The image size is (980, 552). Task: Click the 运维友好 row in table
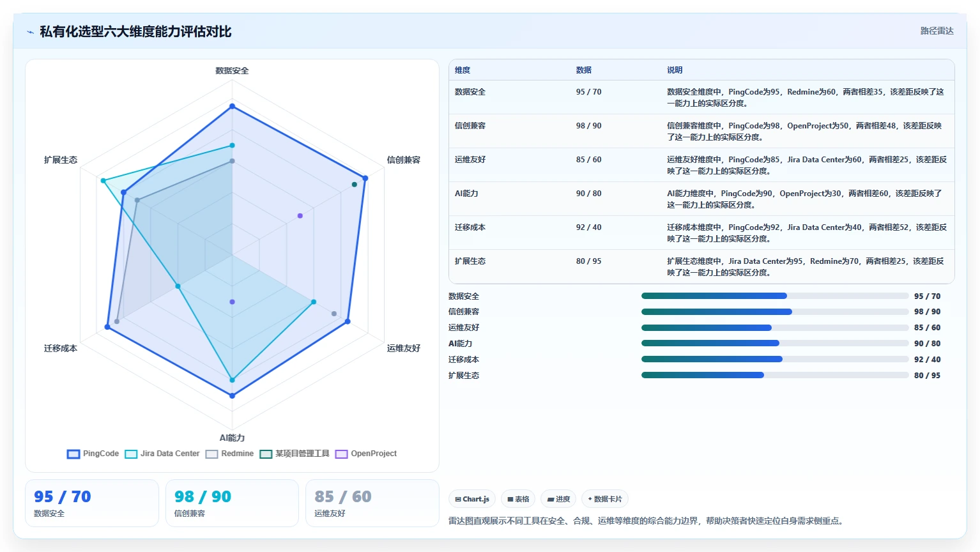point(701,165)
